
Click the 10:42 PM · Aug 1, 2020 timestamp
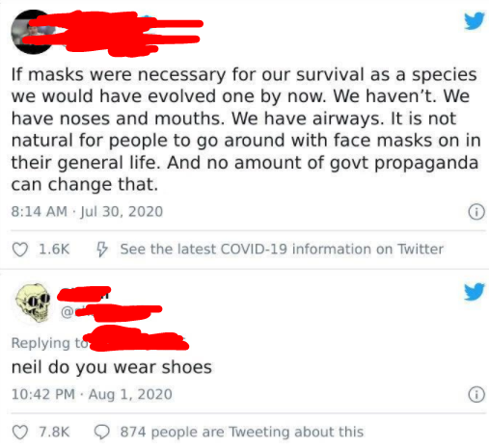(92, 394)
